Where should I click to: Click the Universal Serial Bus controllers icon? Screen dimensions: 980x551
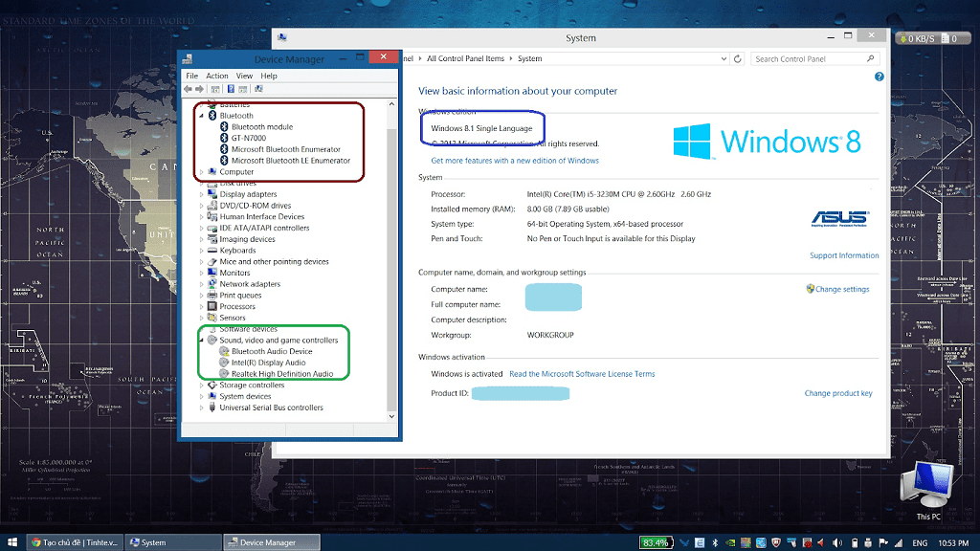click(212, 408)
